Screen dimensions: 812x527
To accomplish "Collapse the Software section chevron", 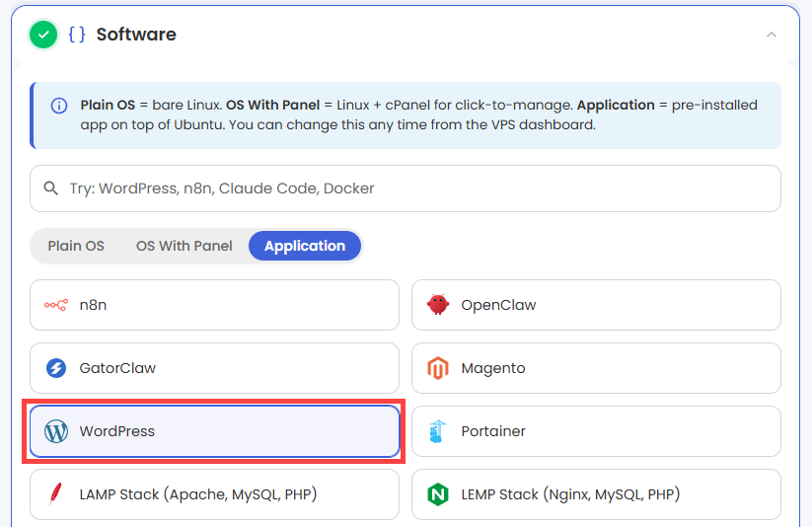I will click(772, 35).
